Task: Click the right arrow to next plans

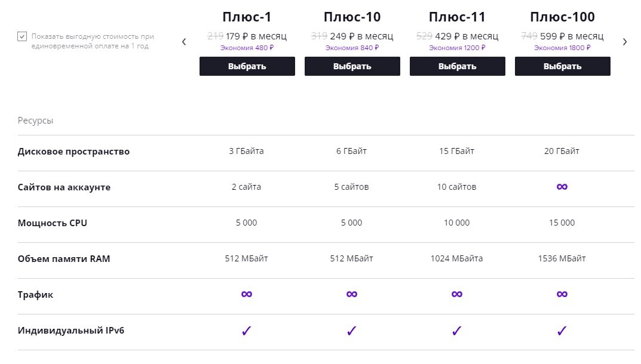Action: coord(625,42)
